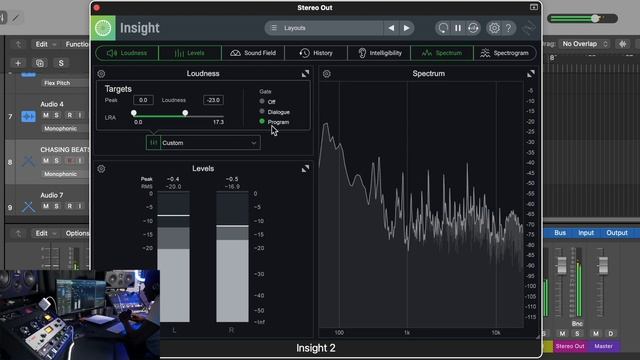Mute the Audio 7 track
This screenshot has height=360, width=640.
pos(46,206)
